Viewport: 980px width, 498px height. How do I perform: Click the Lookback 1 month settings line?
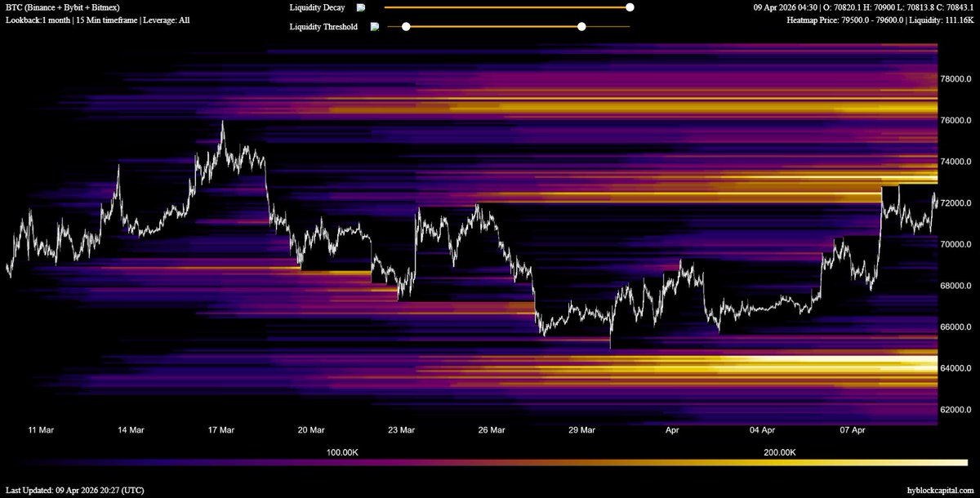(97, 19)
